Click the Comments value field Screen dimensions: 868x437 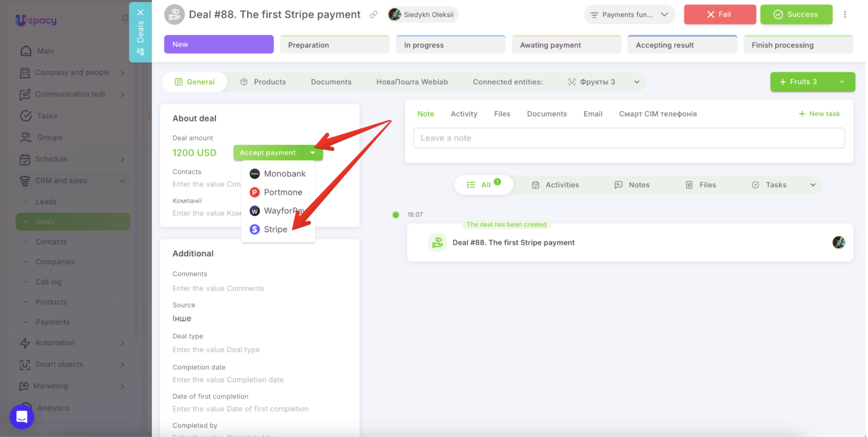tap(218, 289)
